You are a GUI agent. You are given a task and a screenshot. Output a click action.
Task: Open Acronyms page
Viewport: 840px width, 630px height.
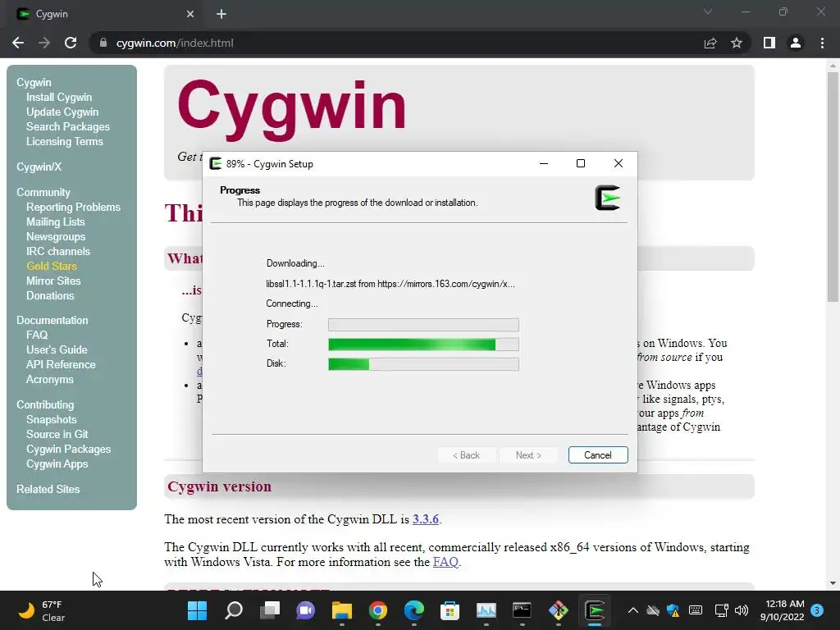tap(50, 379)
